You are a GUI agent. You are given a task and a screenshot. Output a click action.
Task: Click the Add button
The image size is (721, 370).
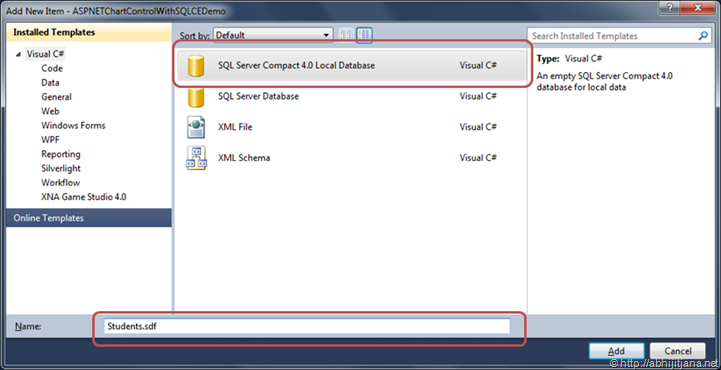[616, 351]
